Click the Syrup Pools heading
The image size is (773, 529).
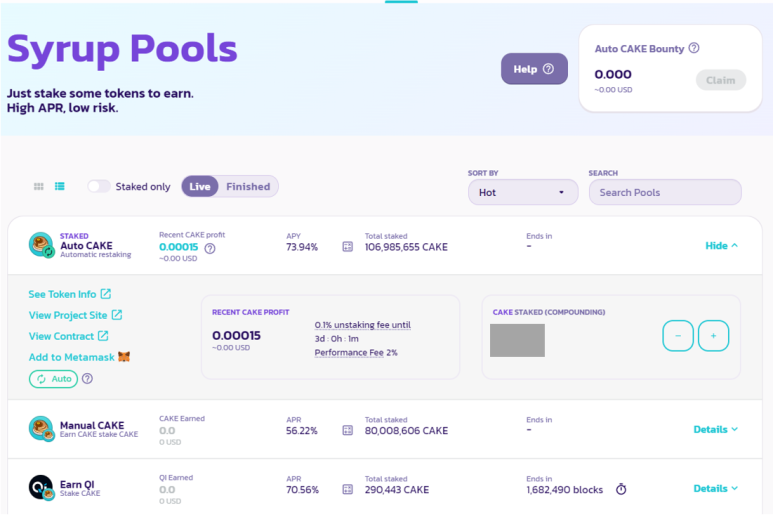122,49
